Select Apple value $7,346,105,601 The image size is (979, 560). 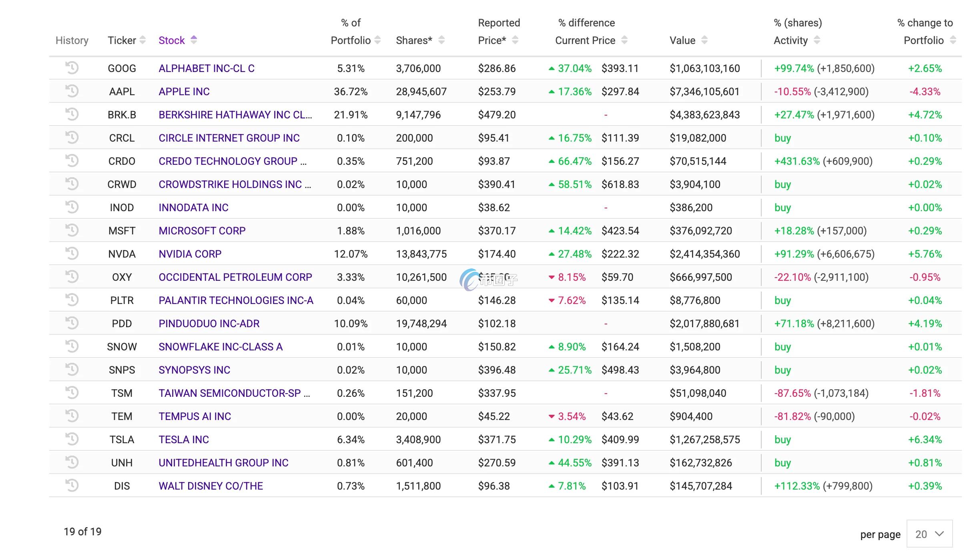tap(704, 92)
